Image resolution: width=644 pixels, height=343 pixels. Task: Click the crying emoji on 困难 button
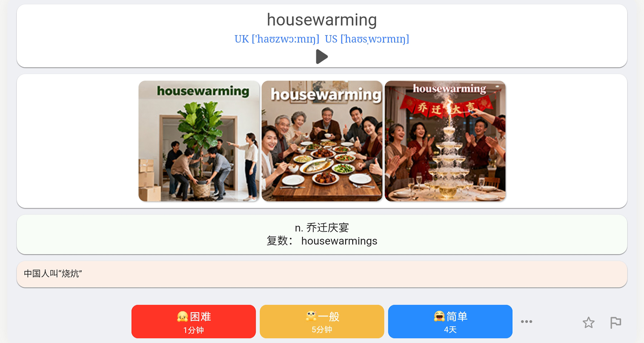[182, 316]
